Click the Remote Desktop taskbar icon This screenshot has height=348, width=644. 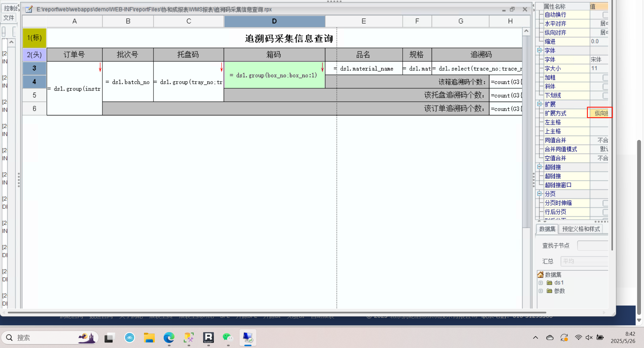pyautogui.click(x=248, y=338)
